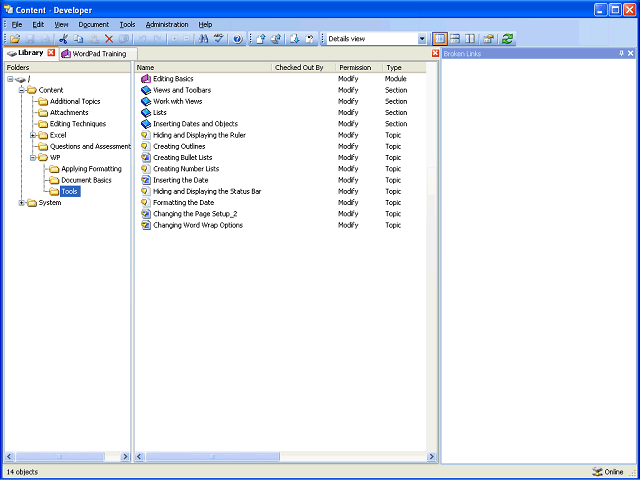The height and width of the screenshot is (480, 640).
Task: Sort by the Name column header
Action: point(203,67)
